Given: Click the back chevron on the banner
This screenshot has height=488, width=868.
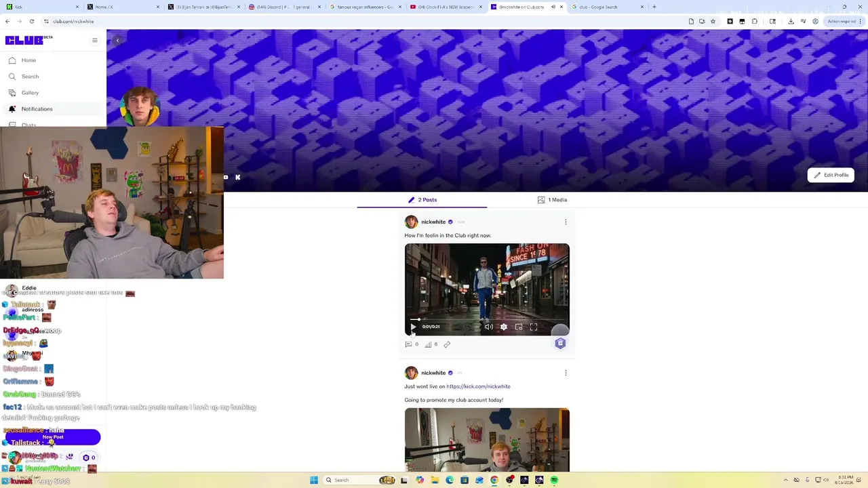Looking at the screenshot, I should click(117, 41).
